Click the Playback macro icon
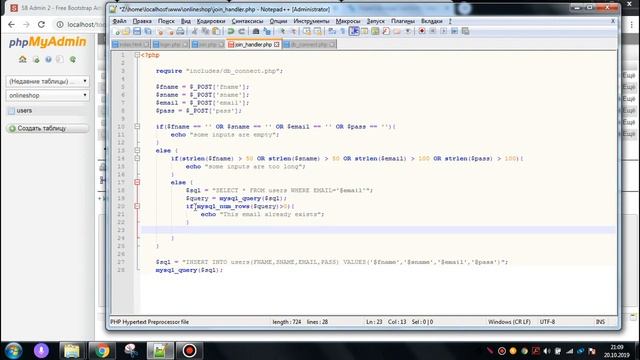This screenshot has width=640, height=360. coord(444,31)
